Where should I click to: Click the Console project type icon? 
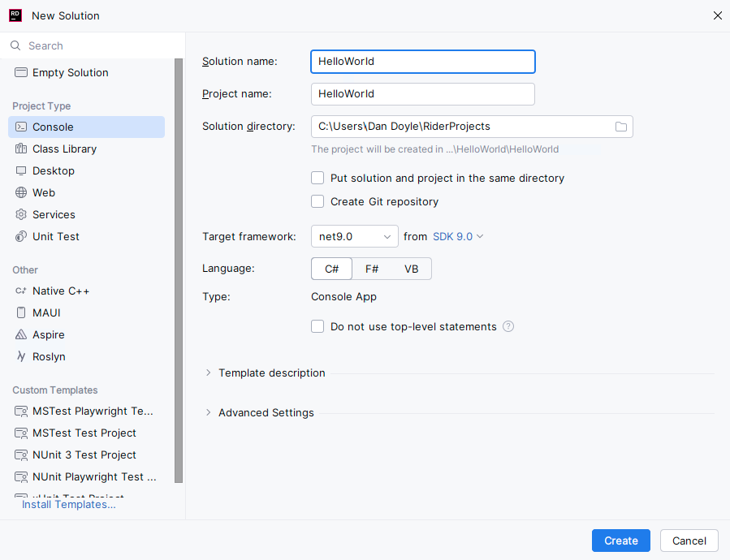[x=21, y=127]
